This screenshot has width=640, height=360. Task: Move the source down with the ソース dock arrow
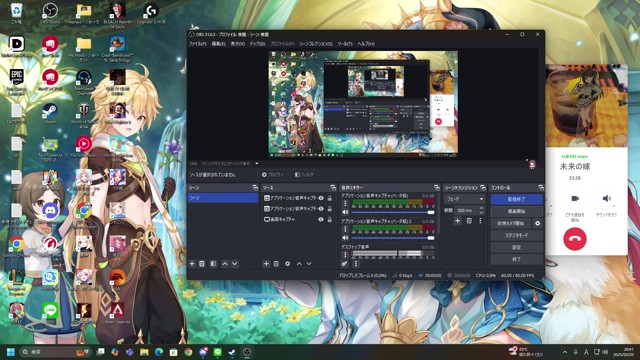[x=309, y=264]
